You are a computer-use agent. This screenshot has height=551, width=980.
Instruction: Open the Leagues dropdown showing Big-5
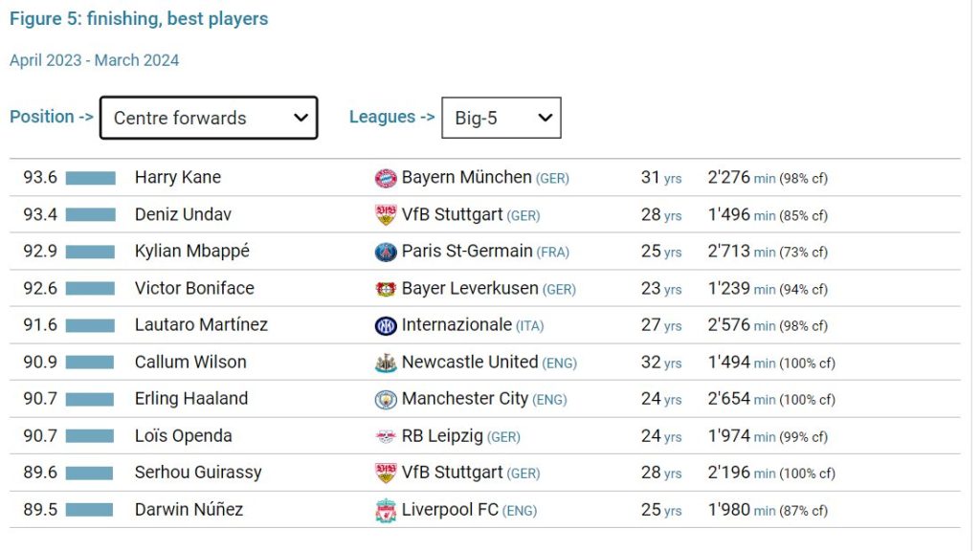(x=501, y=118)
